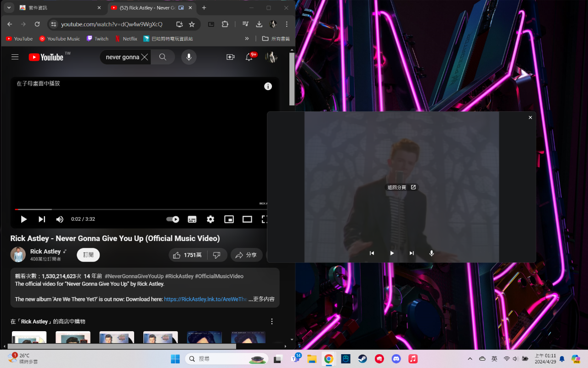Share the video
This screenshot has width=588, height=368.
tap(246, 255)
